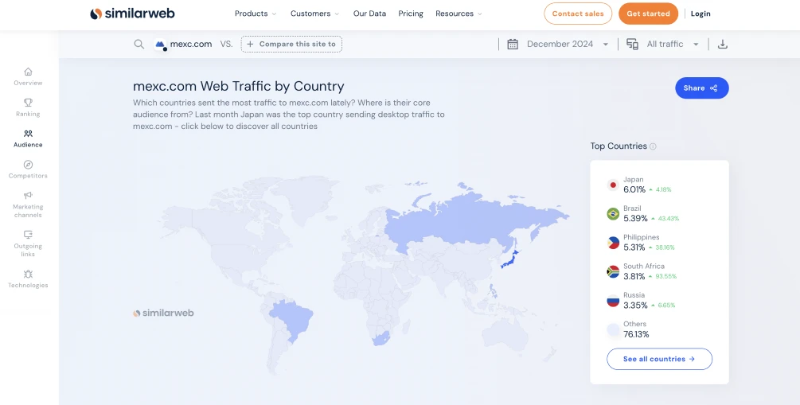Click the devices icon beside All traffic
Viewport: 800px width, 405px height.
633,44
